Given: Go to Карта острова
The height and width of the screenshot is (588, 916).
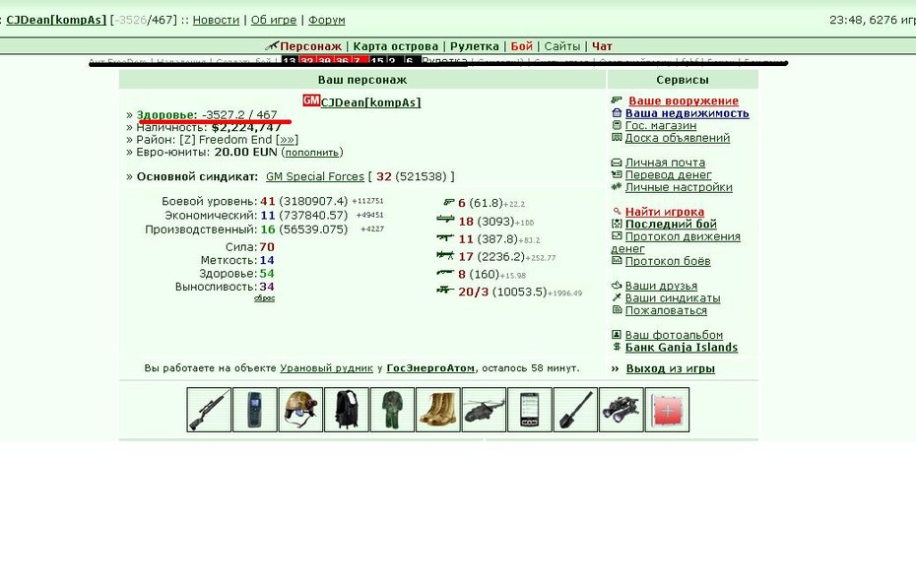Looking at the screenshot, I should tap(396, 46).
